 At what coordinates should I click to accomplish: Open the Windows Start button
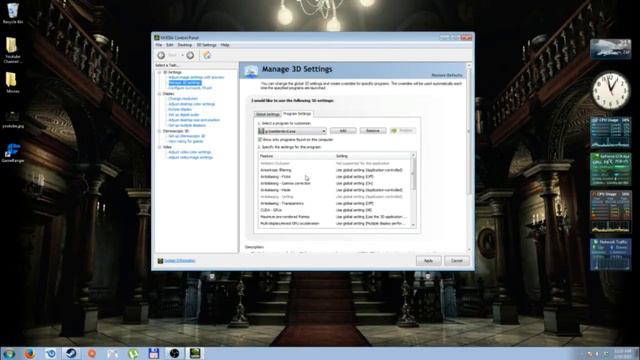coord(9,353)
